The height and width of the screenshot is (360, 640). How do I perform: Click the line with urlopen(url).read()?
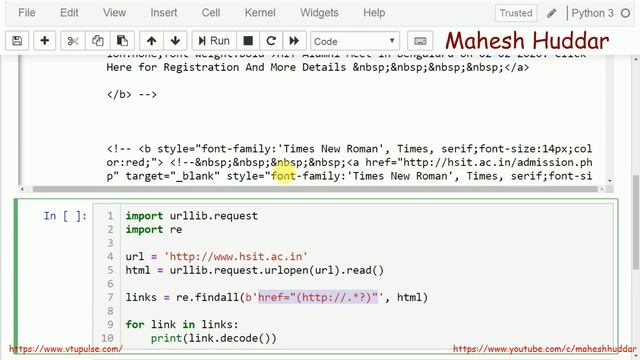[x=254, y=270]
